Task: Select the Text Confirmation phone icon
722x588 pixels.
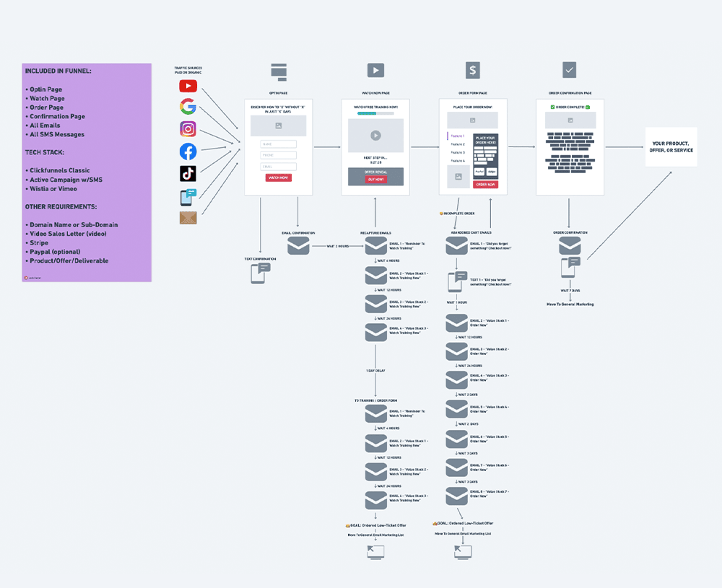Action: 260,273
